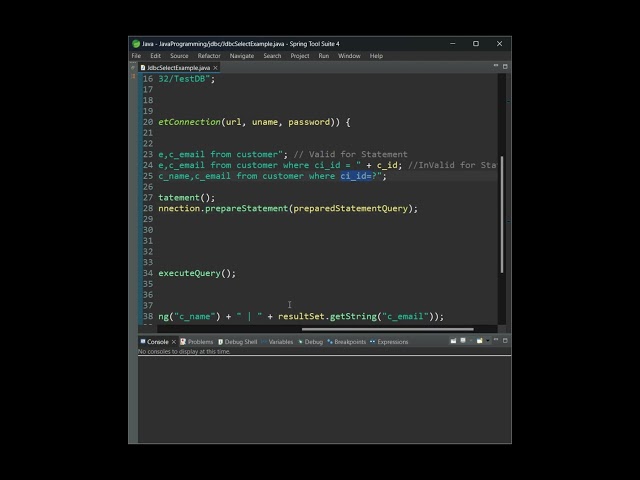
Task: Click the "32/TestDB" string on line 16
Action: click(x=184, y=79)
